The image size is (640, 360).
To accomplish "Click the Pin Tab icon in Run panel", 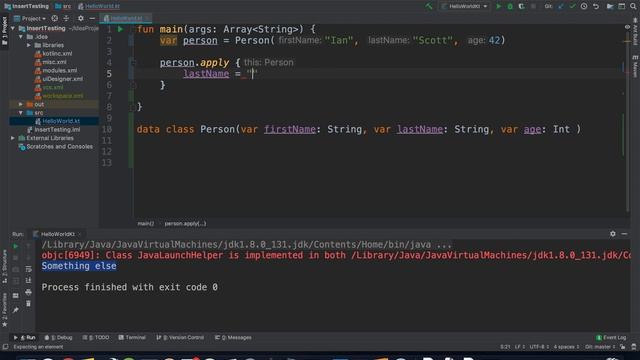I will (x=16, y=310).
